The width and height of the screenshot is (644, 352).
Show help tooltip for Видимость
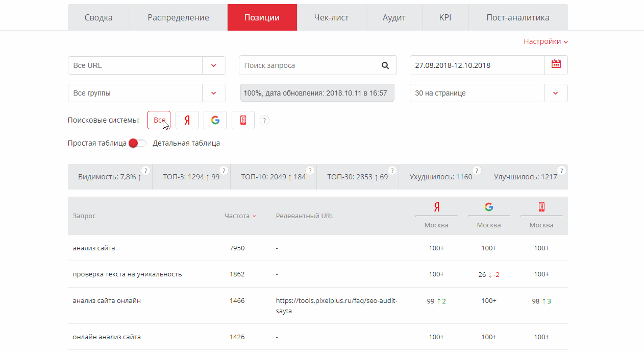pyautogui.click(x=145, y=170)
